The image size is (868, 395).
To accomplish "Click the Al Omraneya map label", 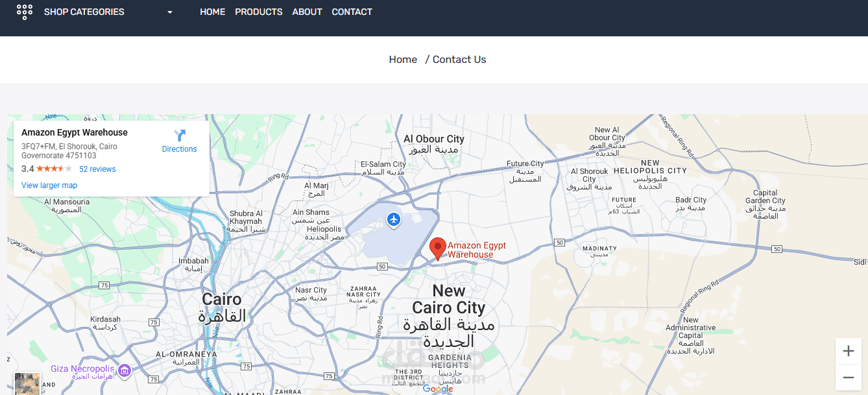I will pos(186,358).
